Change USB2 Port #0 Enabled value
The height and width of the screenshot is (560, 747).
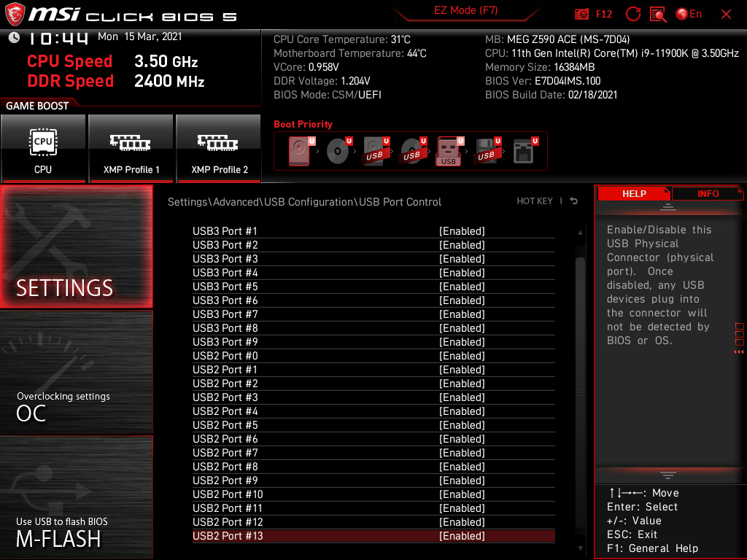point(462,356)
